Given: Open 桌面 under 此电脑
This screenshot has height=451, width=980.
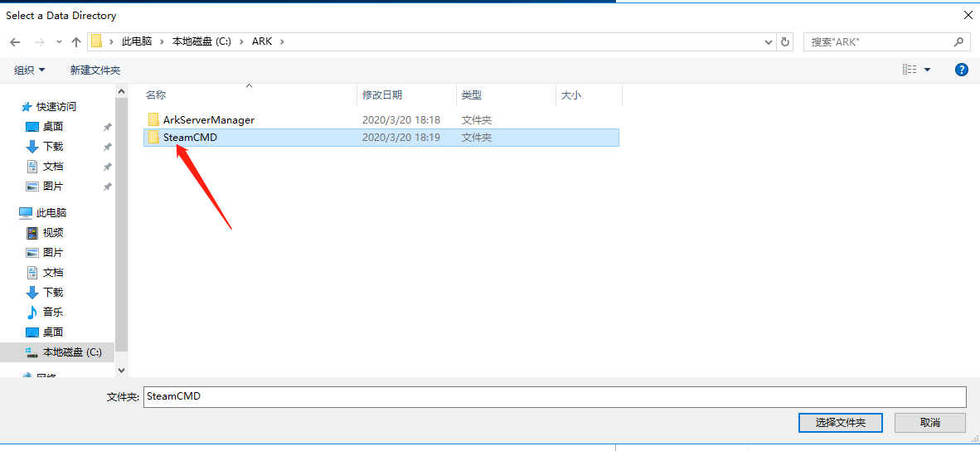Looking at the screenshot, I should [x=53, y=332].
